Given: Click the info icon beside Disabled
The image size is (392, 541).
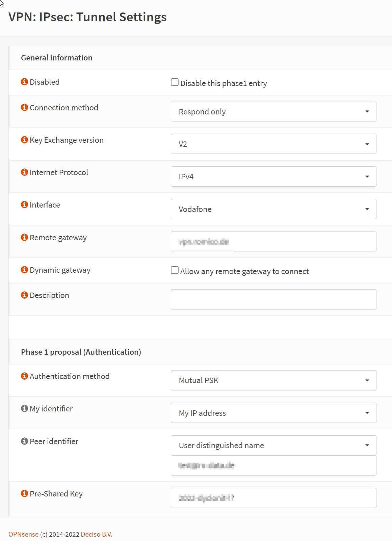Looking at the screenshot, I should click(24, 82).
